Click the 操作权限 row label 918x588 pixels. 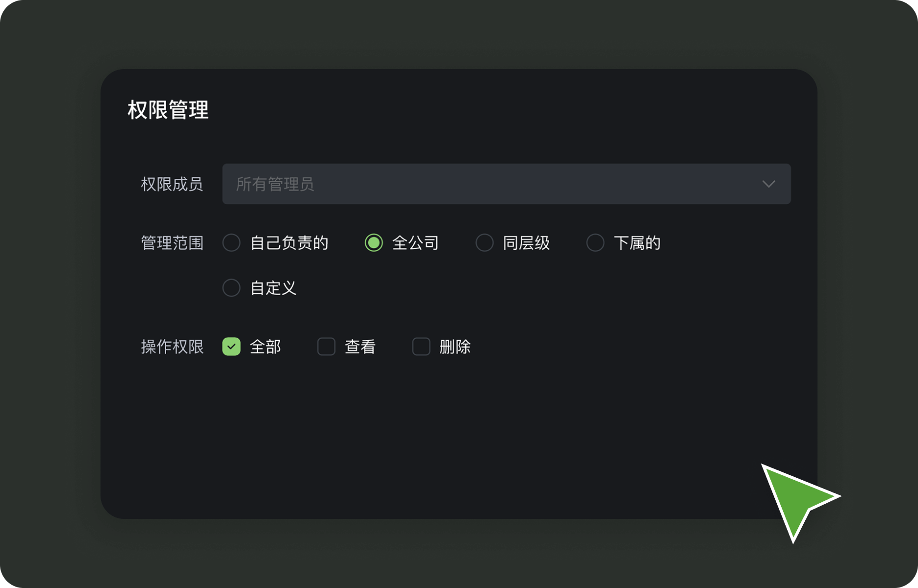click(x=172, y=347)
